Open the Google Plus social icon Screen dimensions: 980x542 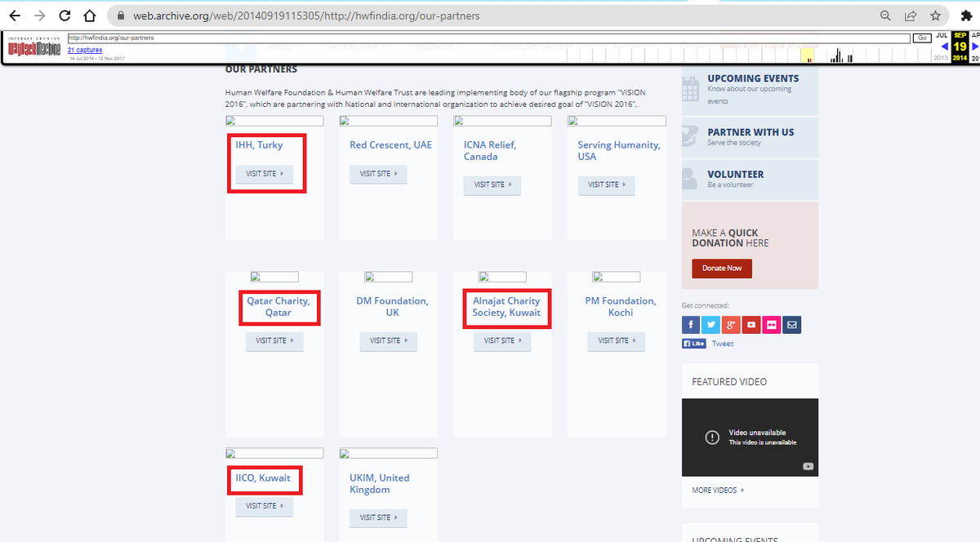pos(732,325)
